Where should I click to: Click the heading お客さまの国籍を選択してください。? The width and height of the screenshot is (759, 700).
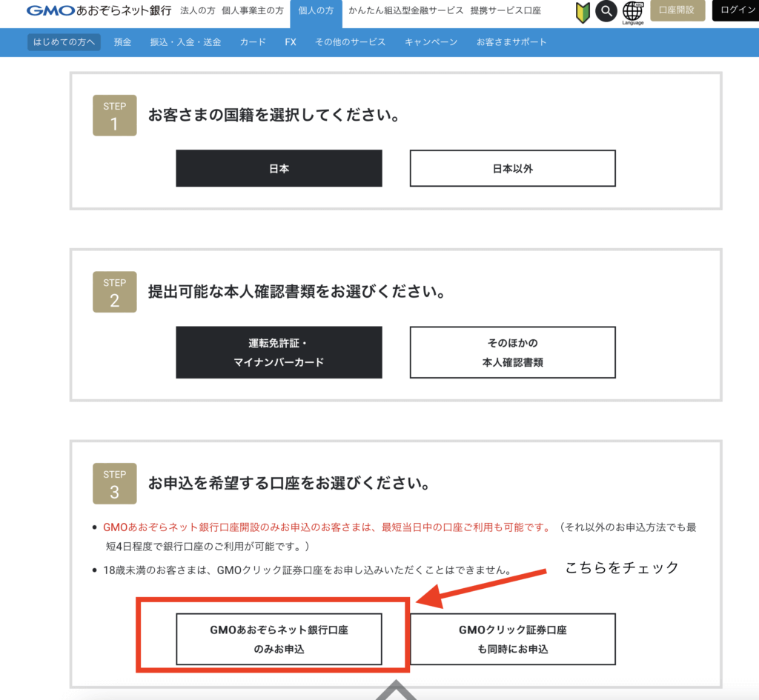click(x=274, y=115)
